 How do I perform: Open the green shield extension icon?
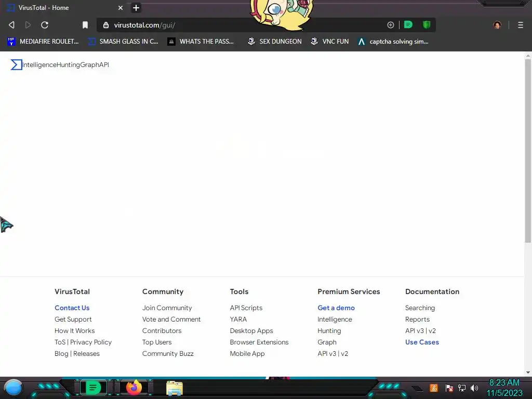tap(427, 25)
